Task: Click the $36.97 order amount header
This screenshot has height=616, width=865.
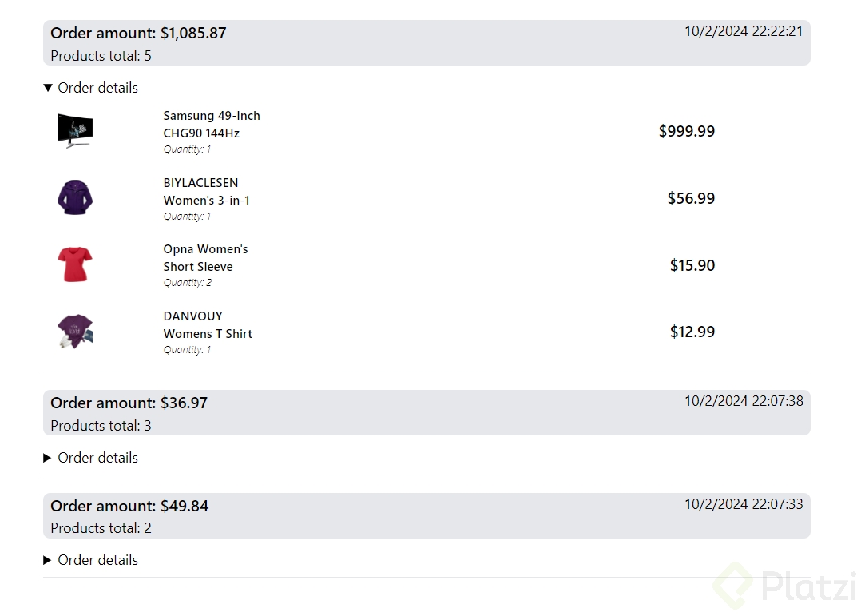Action: [x=129, y=403]
